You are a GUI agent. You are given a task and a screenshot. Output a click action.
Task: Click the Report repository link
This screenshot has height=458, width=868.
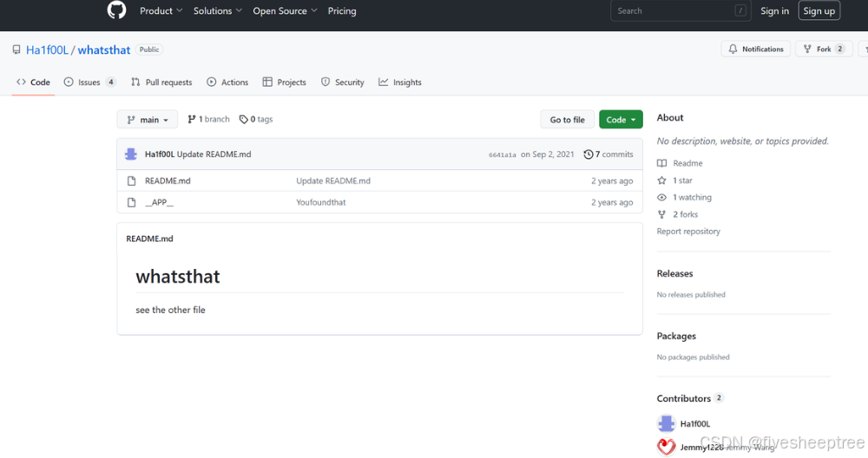(688, 232)
